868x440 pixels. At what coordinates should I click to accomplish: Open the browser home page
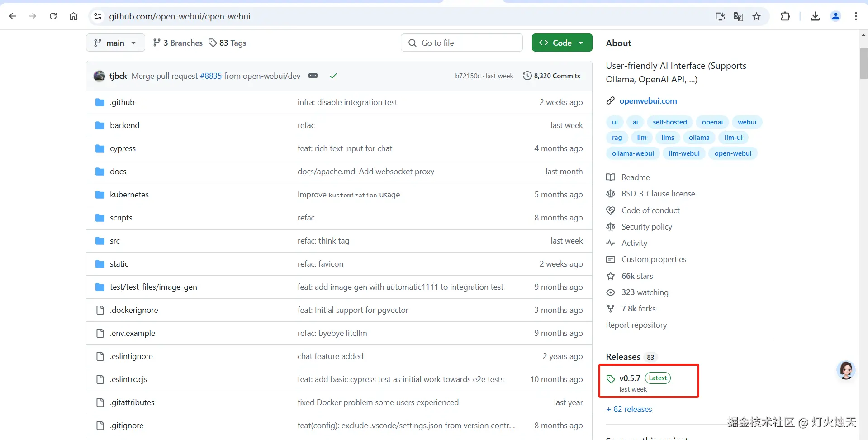73,16
